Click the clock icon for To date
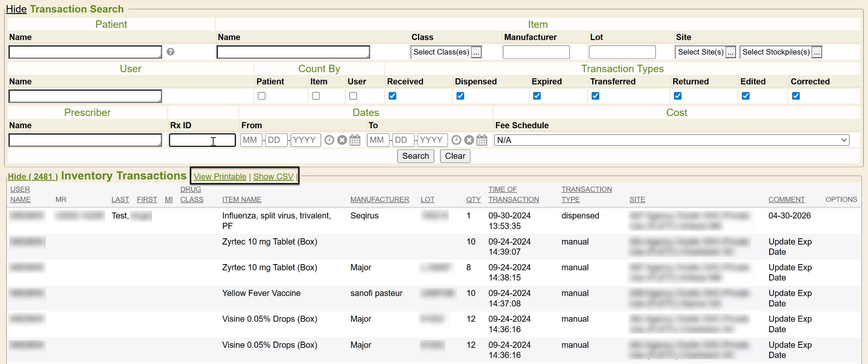Screen dimensions: 868x364 [456, 140]
